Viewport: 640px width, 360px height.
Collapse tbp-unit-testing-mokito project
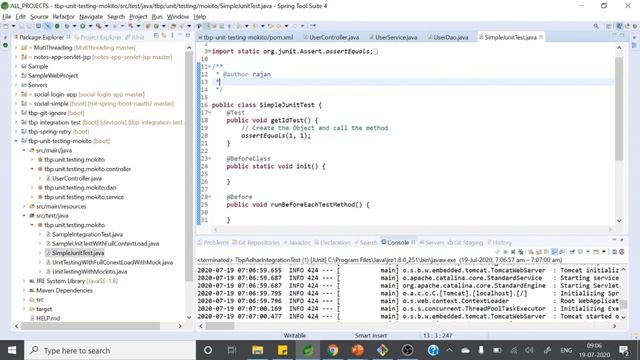click(16, 141)
